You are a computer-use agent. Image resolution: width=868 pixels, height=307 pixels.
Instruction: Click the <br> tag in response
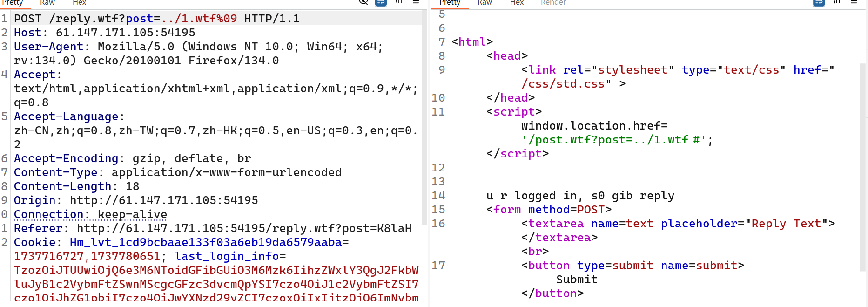coord(535,252)
